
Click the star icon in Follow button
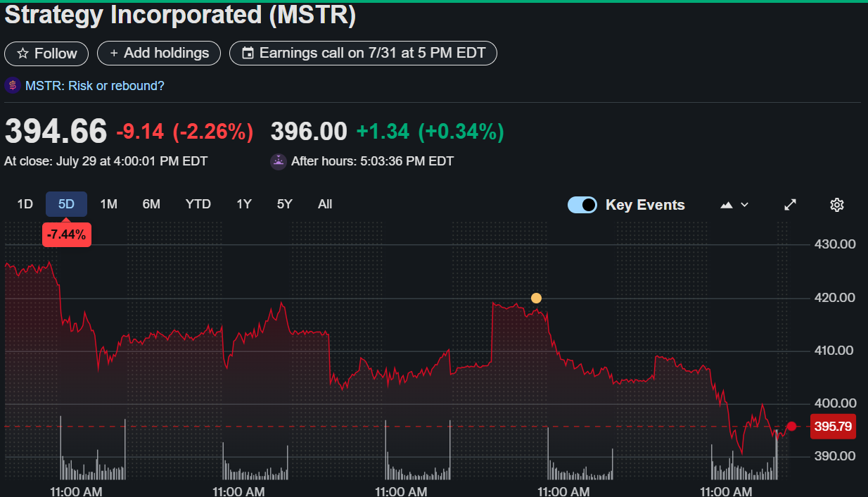coord(23,54)
